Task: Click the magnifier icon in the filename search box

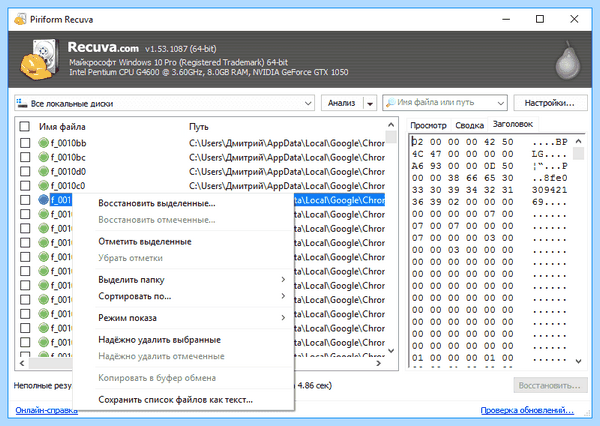Action: tap(390, 103)
